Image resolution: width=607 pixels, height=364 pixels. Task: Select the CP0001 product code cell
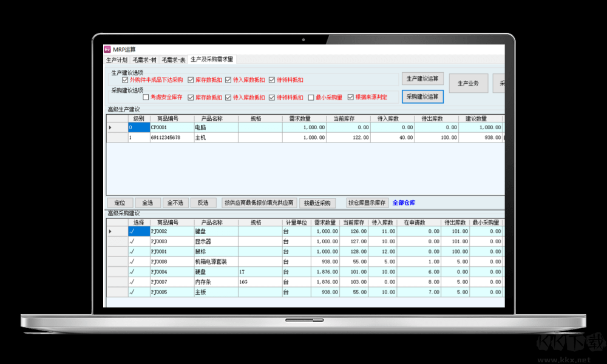172,127
